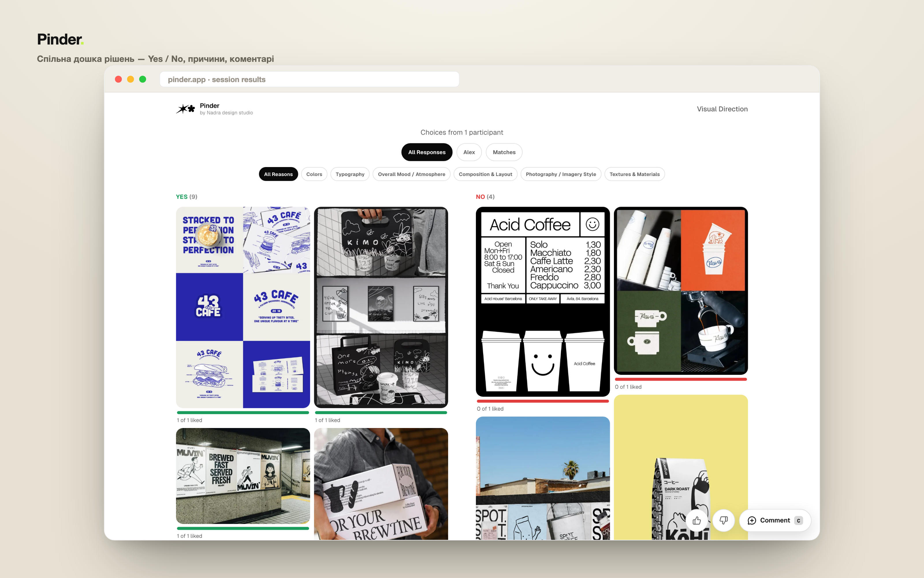The image size is (924, 578).
Task: Click the red like bar under Acid Coffee
Action: (543, 401)
